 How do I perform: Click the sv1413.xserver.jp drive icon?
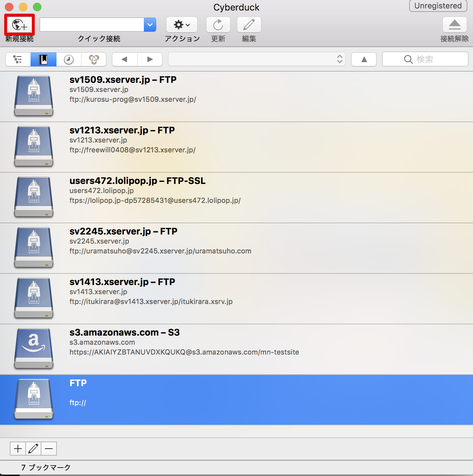tap(34, 298)
